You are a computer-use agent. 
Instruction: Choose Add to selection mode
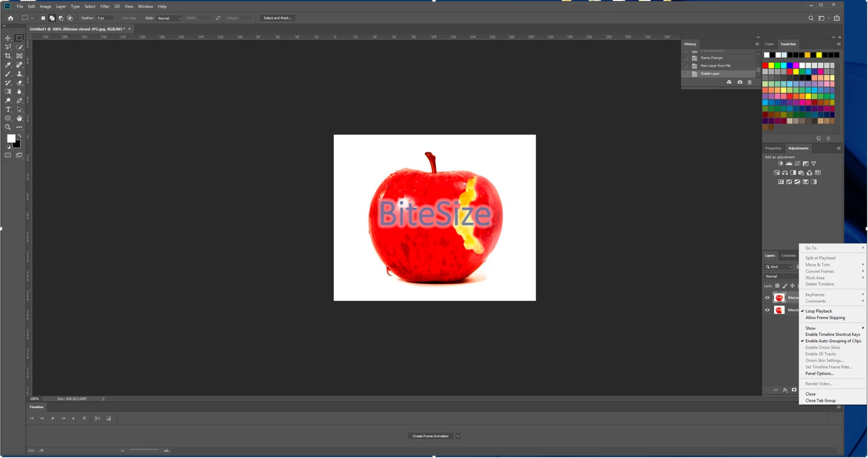pos(52,18)
